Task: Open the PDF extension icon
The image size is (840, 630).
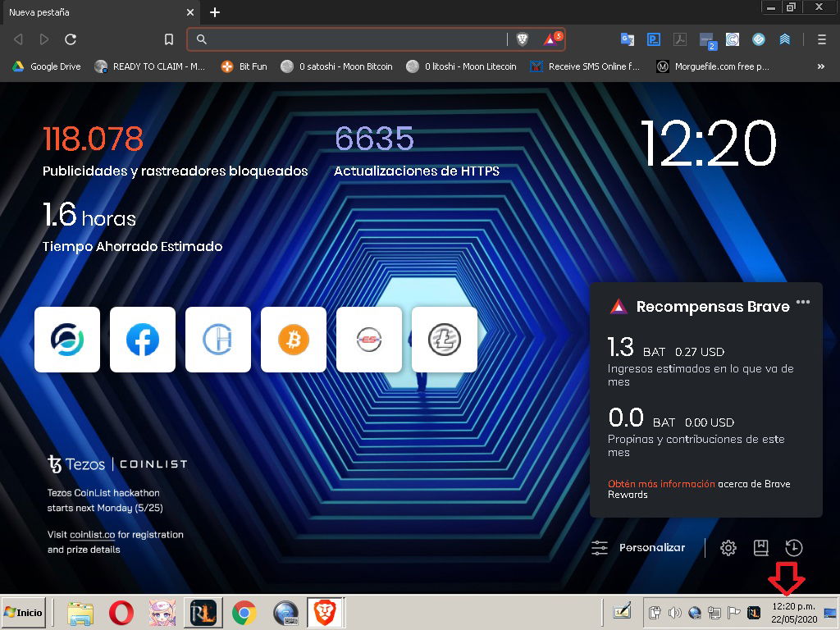Action: click(x=680, y=39)
